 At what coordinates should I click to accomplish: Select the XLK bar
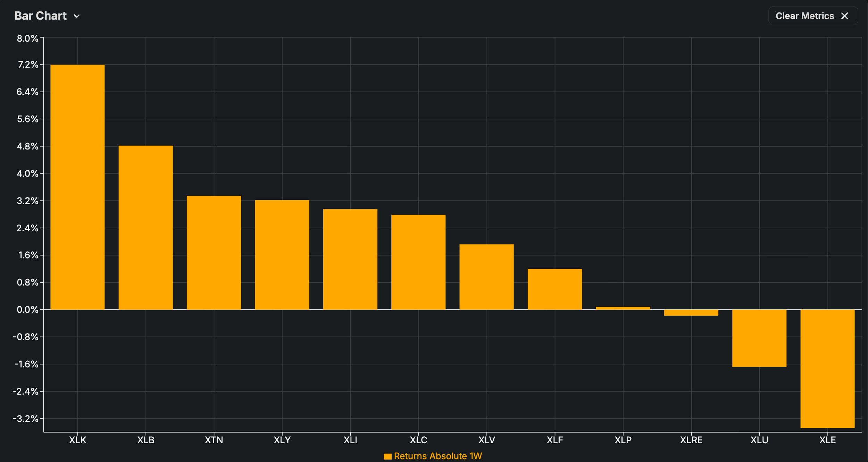pos(77,187)
